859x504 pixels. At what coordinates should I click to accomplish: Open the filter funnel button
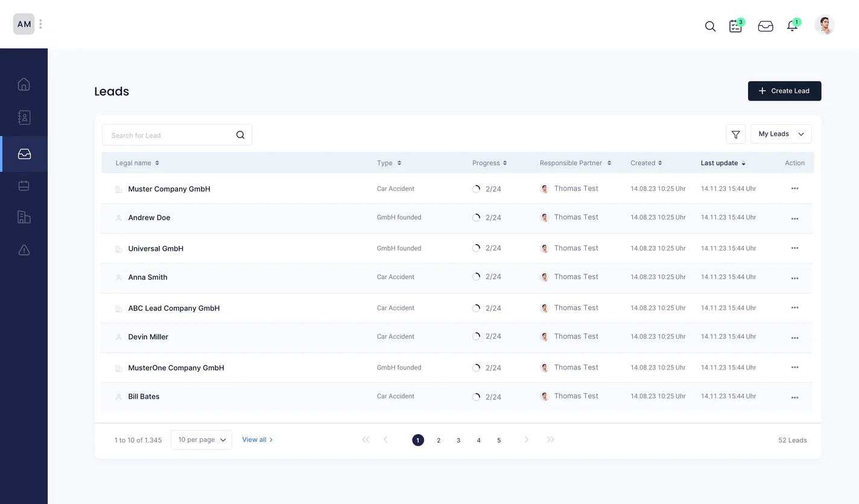735,134
